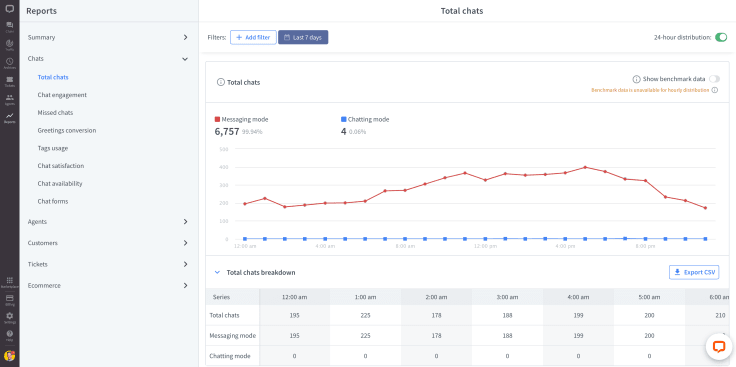
Task: Expand the Summary reports section
Action: (x=108, y=37)
